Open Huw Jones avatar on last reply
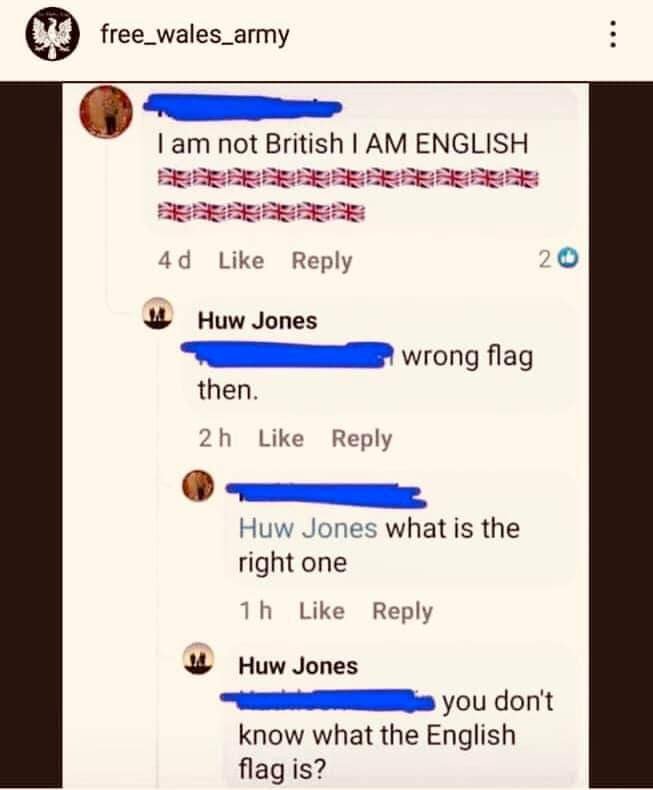 (x=198, y=659)
